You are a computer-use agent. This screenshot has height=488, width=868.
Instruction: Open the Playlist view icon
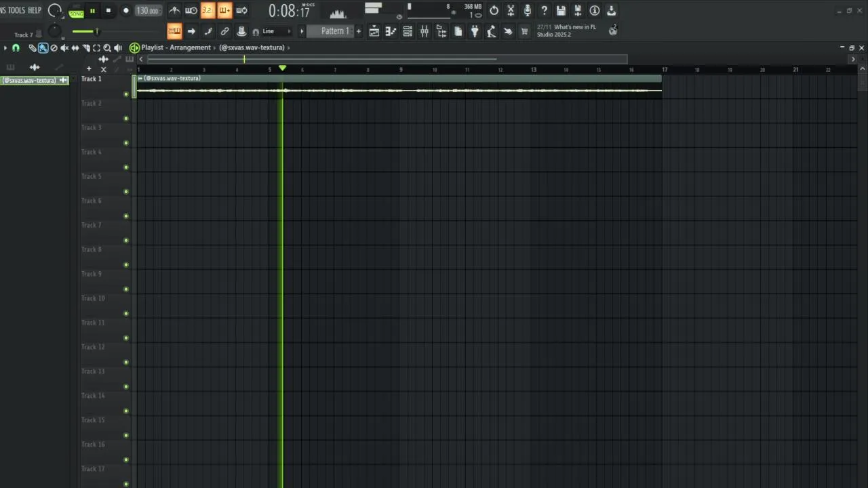click(x=374, y=31)
